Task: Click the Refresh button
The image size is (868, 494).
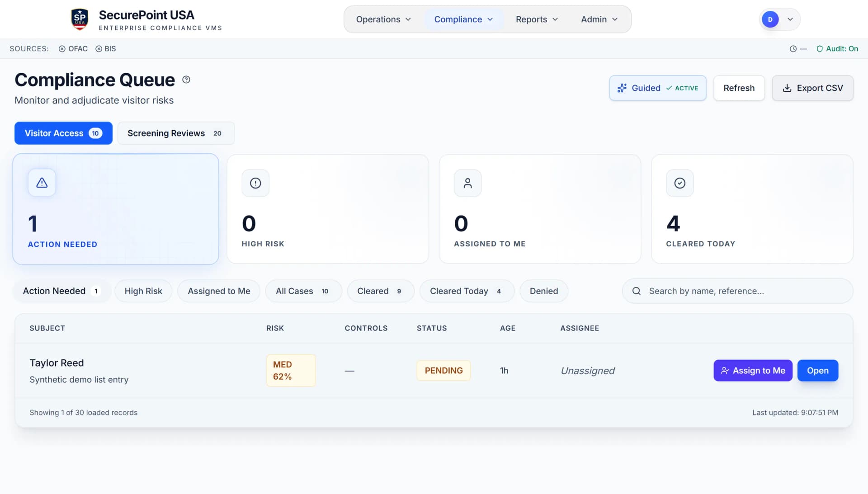Action: point(739,88)
